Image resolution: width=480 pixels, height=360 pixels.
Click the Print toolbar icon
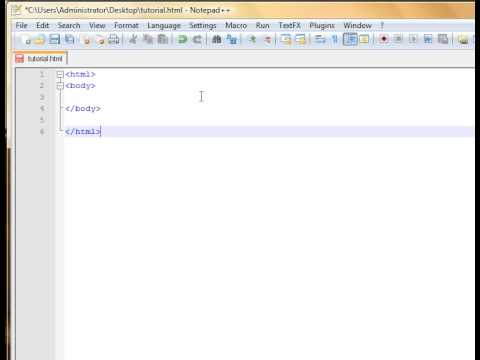tap(114, 40)
